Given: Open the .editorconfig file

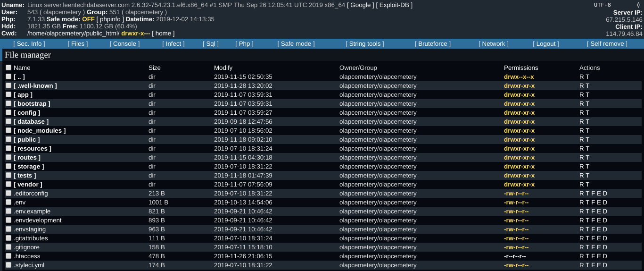Looking at the screenshot, I should [31, 193].
